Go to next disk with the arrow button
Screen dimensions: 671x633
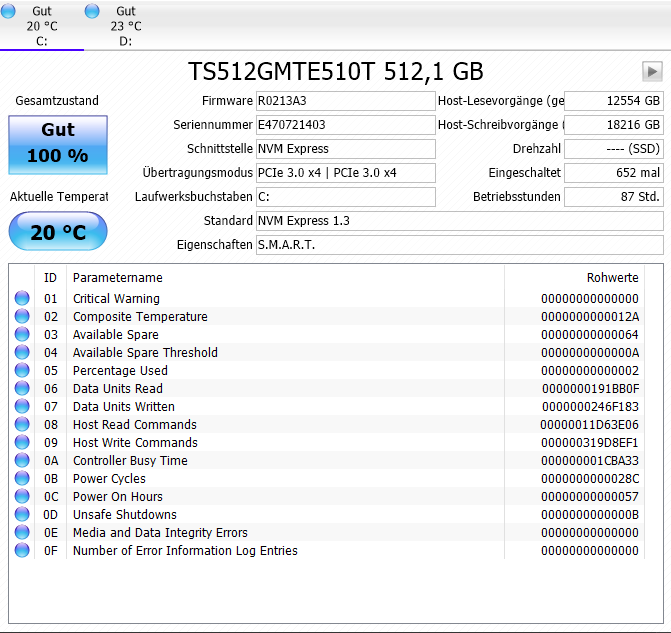click(652, 71)
